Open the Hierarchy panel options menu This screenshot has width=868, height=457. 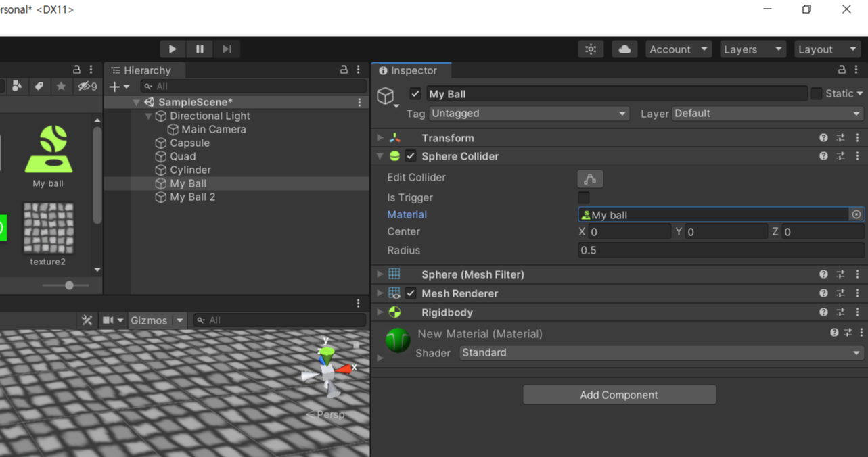pyautogui.click(x=359, y=70)
